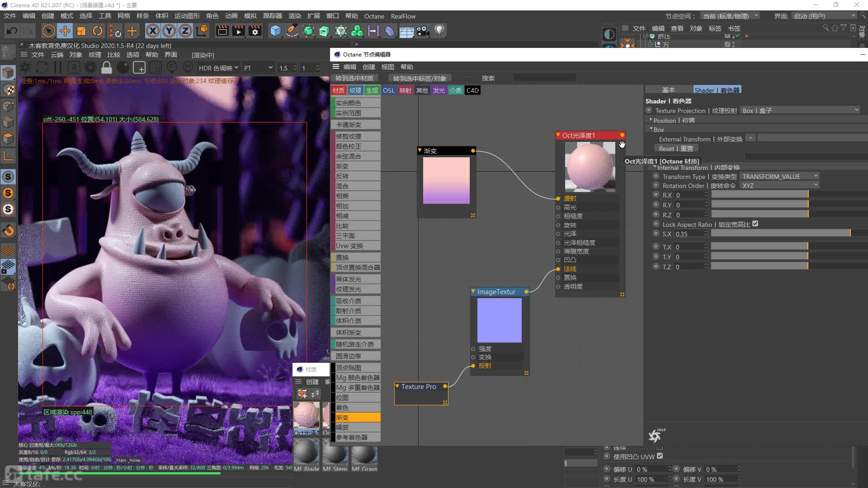Open Texture Projection Box dropdown
Image resolution: width=868 pixels, height=488 pixels.
click(x=800, y=110)
